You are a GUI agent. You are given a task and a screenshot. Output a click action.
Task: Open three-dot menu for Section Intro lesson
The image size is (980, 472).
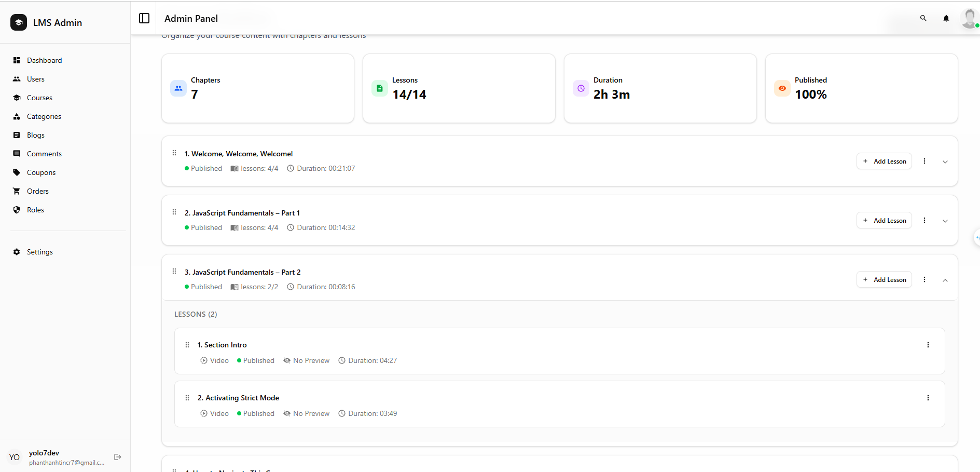coord(928,345)
